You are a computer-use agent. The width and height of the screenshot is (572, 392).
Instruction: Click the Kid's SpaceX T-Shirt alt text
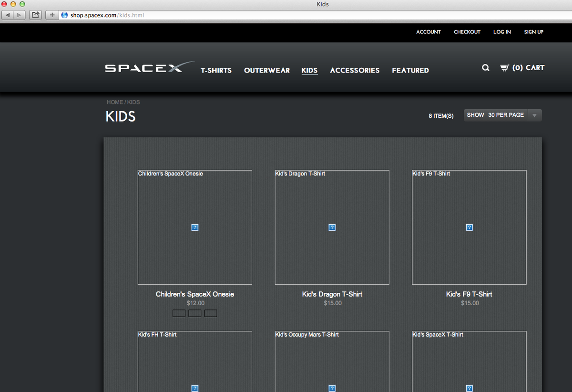click(438, 335)
